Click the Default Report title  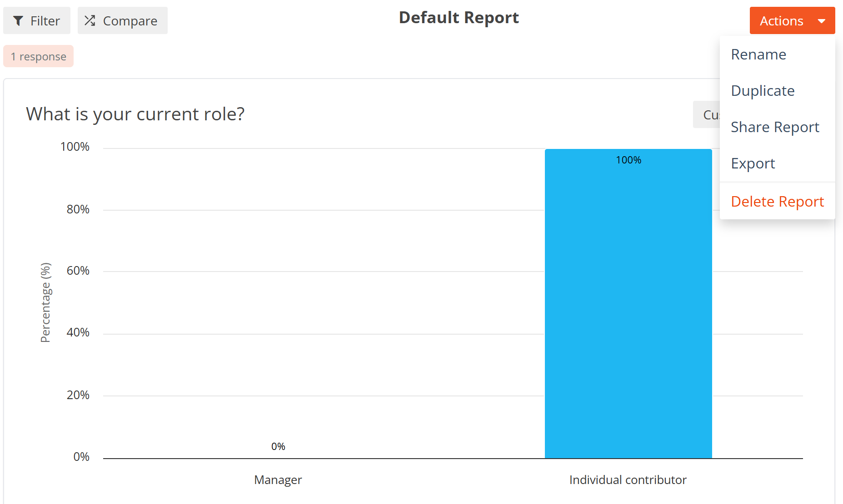[459, 18]
